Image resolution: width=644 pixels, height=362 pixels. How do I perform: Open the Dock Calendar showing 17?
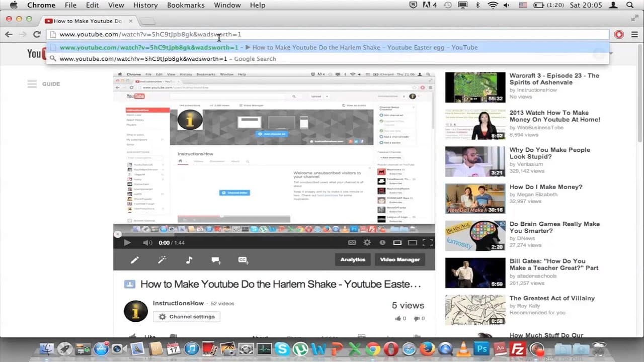pyautogui.click(x=174, y=349)
